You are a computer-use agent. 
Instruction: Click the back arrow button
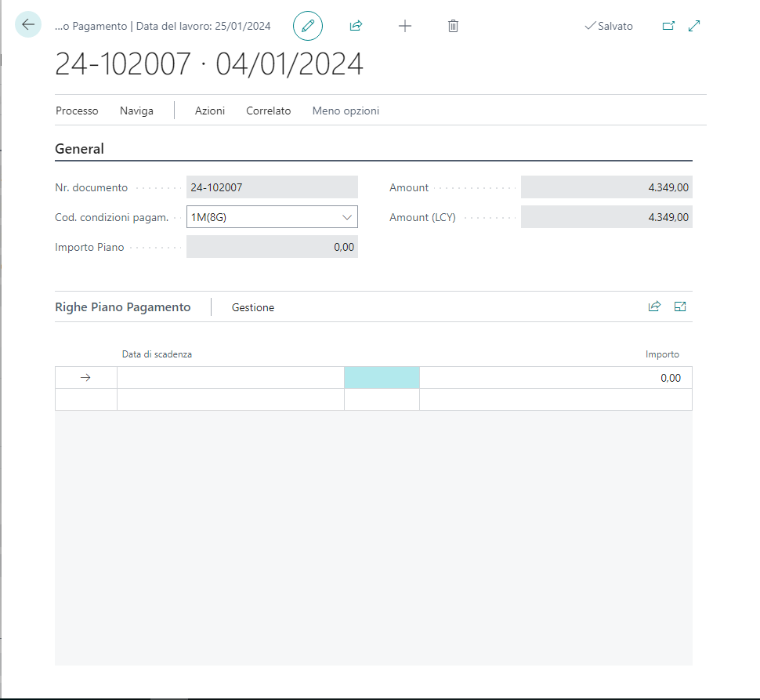[x=28, y=25]
